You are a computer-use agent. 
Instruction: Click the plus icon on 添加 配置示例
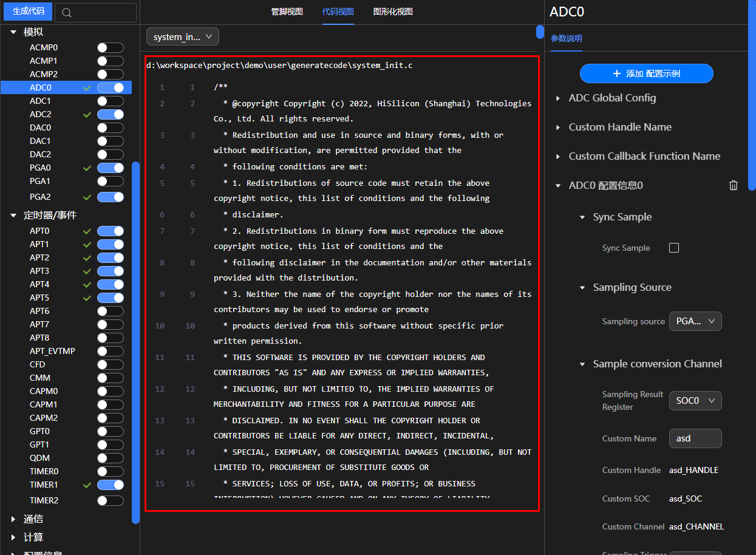(617, 73)
